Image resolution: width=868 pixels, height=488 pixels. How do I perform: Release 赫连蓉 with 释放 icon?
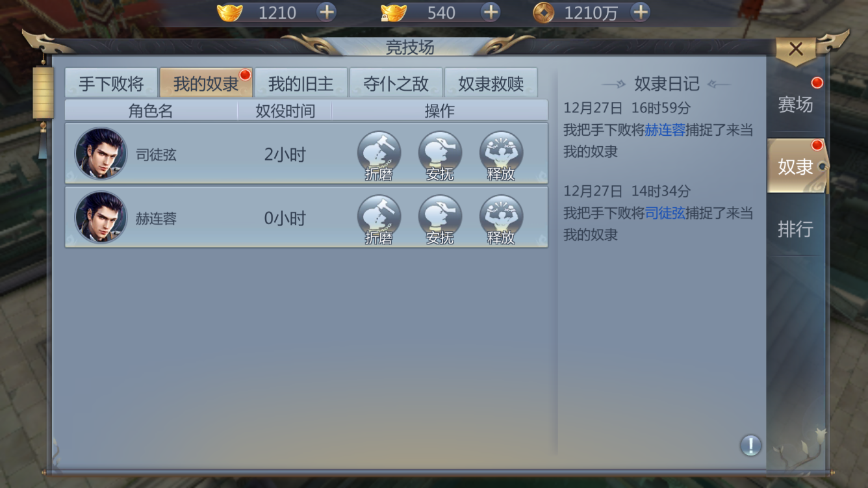pos(501,219)
